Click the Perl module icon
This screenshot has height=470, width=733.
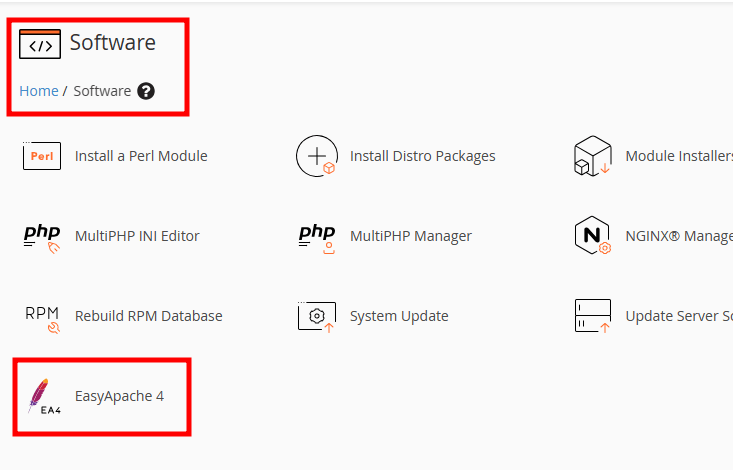click(42, 156)
